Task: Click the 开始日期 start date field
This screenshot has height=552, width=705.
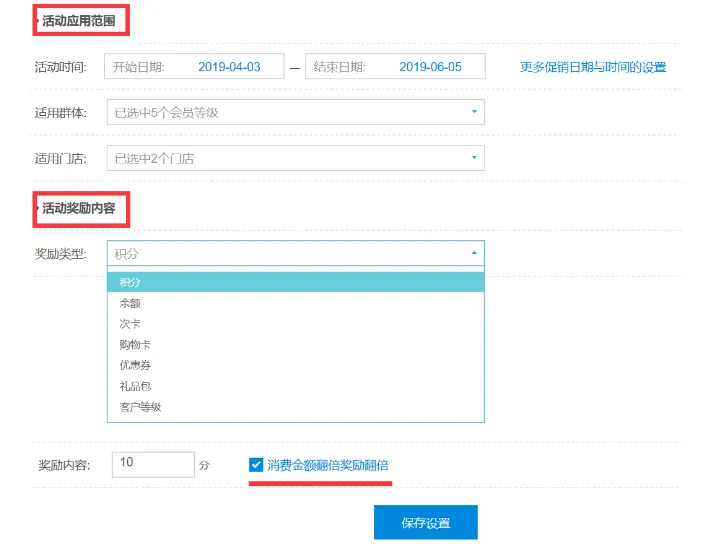Action: tap(193, 67)
